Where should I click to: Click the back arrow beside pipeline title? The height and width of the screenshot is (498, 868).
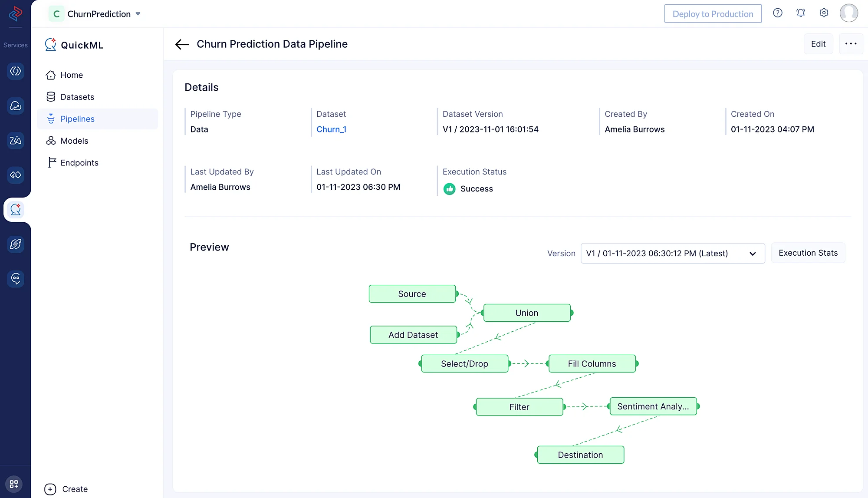click(182, 44)
